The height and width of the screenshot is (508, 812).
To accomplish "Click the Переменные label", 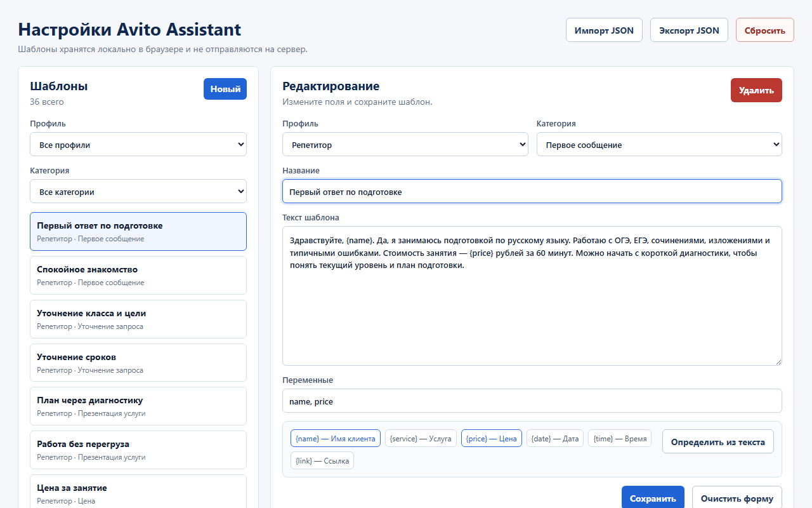I will [308, 380].
